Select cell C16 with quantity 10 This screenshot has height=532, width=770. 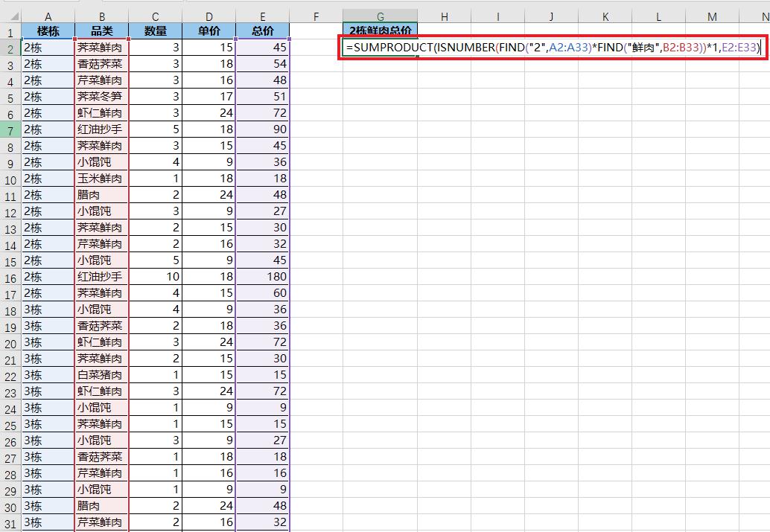[x=155, y=276]
